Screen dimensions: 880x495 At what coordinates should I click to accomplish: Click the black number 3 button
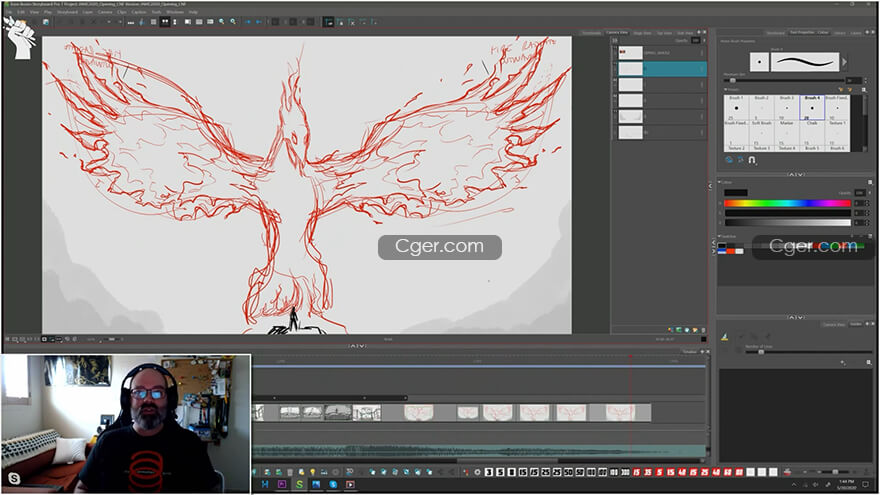[489, 472]
